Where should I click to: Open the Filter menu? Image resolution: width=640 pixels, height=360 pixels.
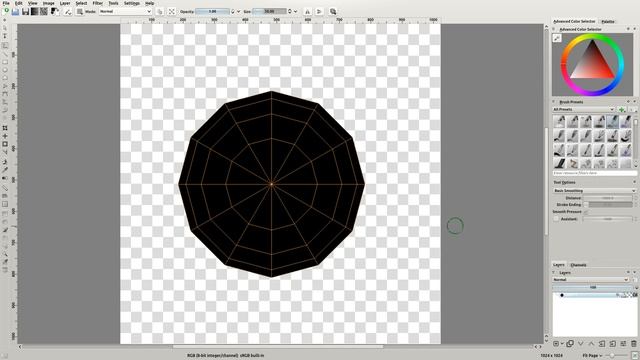coord(98,3)
